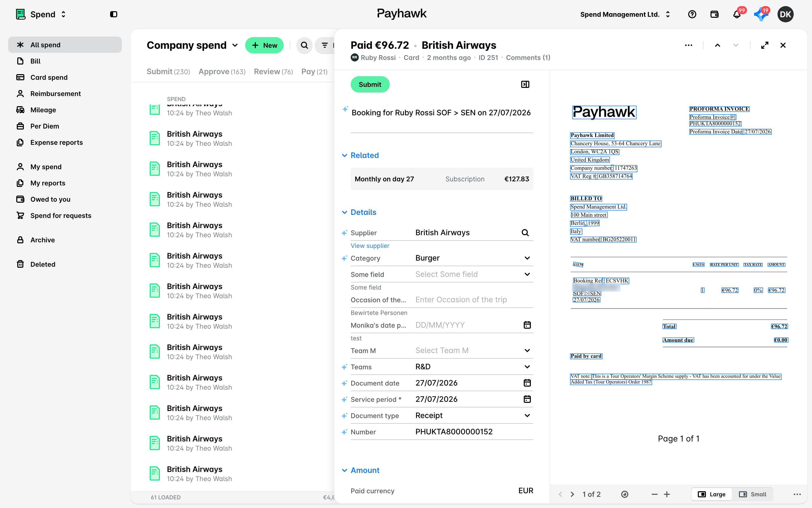Click the New expense button
This screenshot has height=508, width=812.
click(x=264, y=45)
